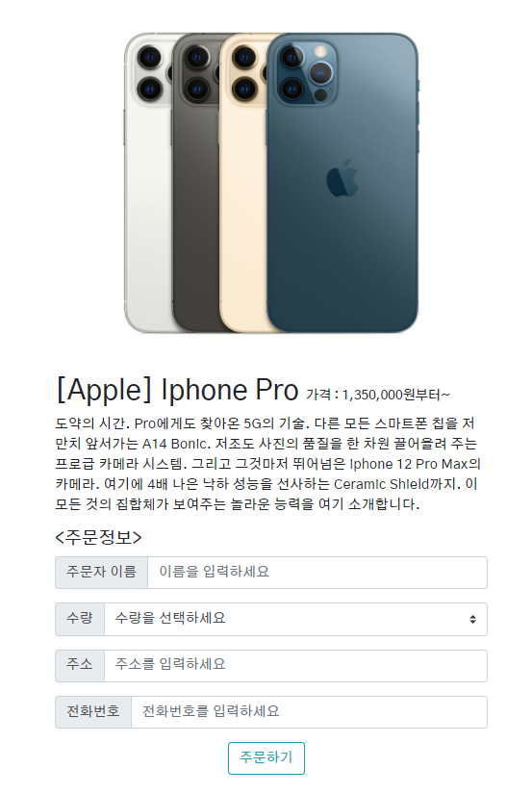532x794 pixels.
Task: Focus the 이름을 입력하세요 name field
Action: click(x=317, y=573)
